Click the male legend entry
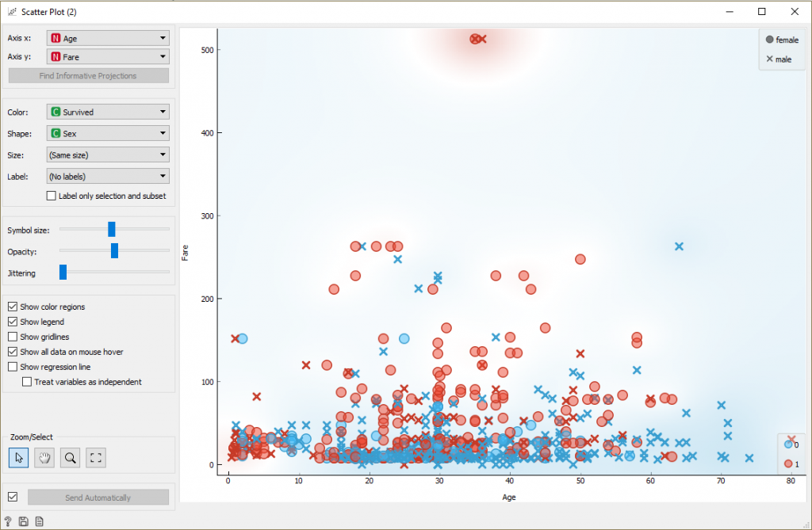 click(779, 59)
